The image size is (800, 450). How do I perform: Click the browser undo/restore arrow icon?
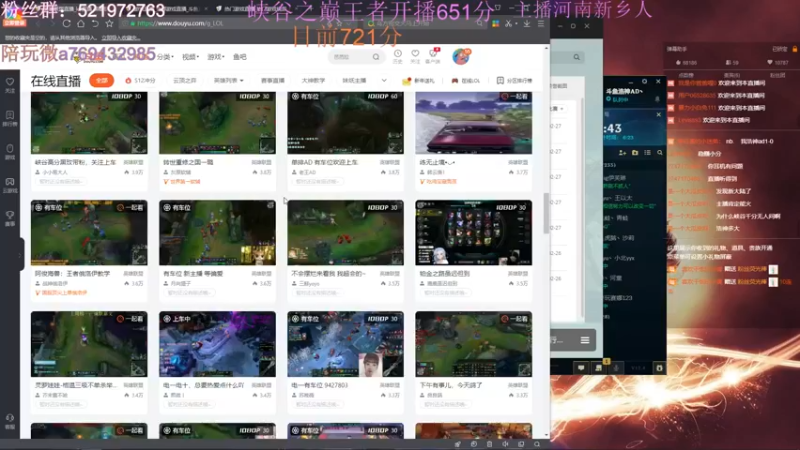[95, 23]
